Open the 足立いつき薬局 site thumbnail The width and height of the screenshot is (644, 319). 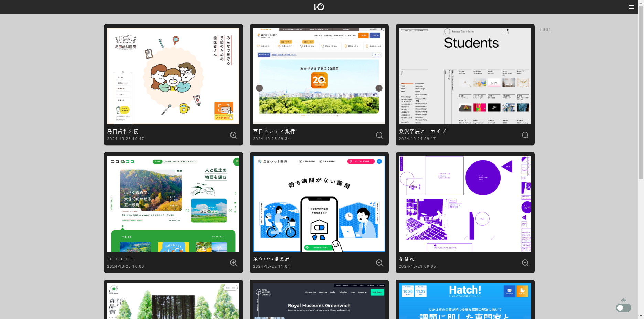319,204
